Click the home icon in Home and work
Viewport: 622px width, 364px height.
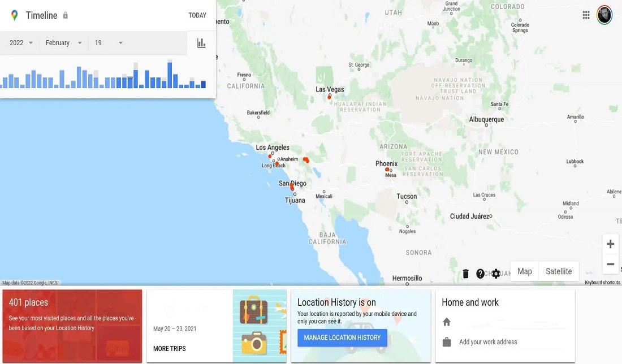(447, 322)
